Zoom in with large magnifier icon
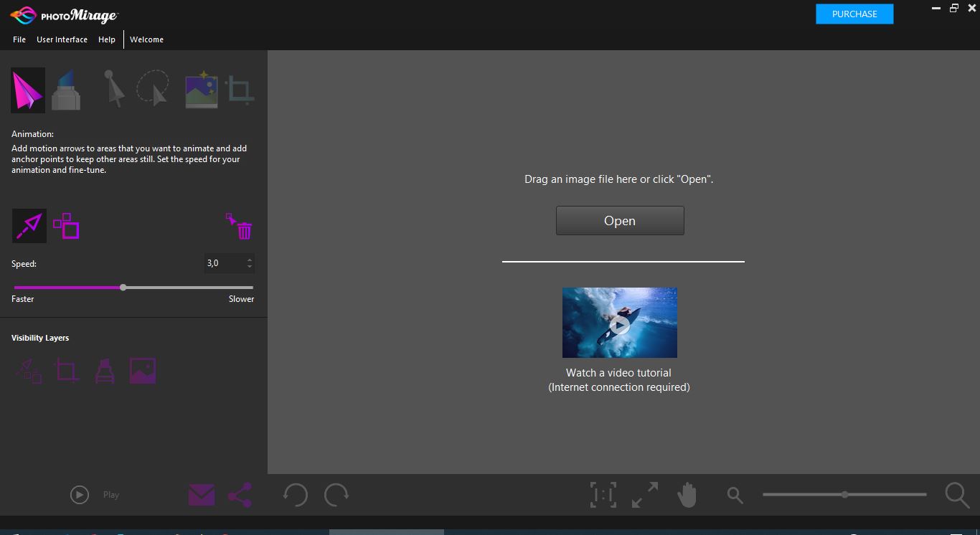The height and width of the screenshot is (535, 980). (957, 495)
